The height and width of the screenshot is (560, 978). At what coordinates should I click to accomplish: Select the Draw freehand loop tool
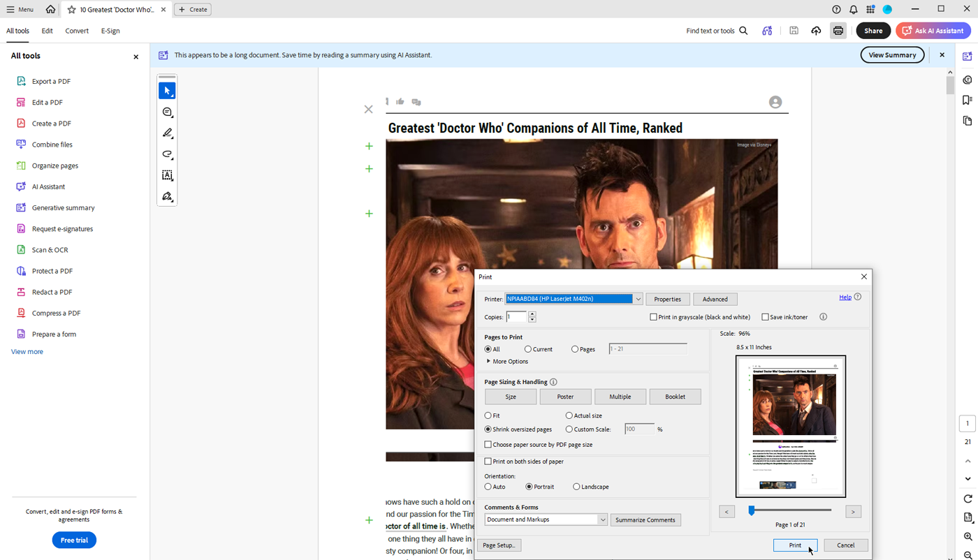(x=167, y=154)
